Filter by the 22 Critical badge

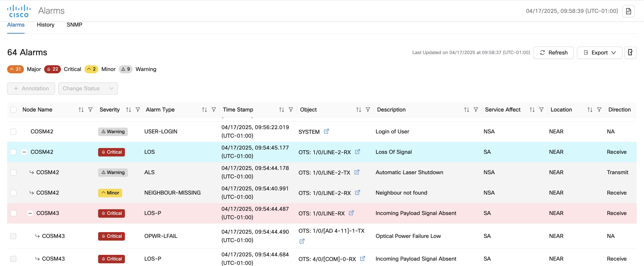(52, 69)
